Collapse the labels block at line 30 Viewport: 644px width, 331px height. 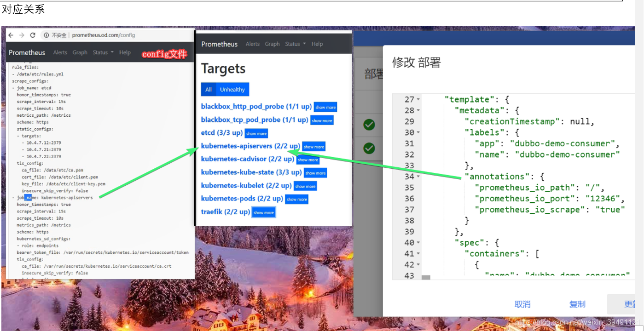pyautogui.click(x=418, y=133)
